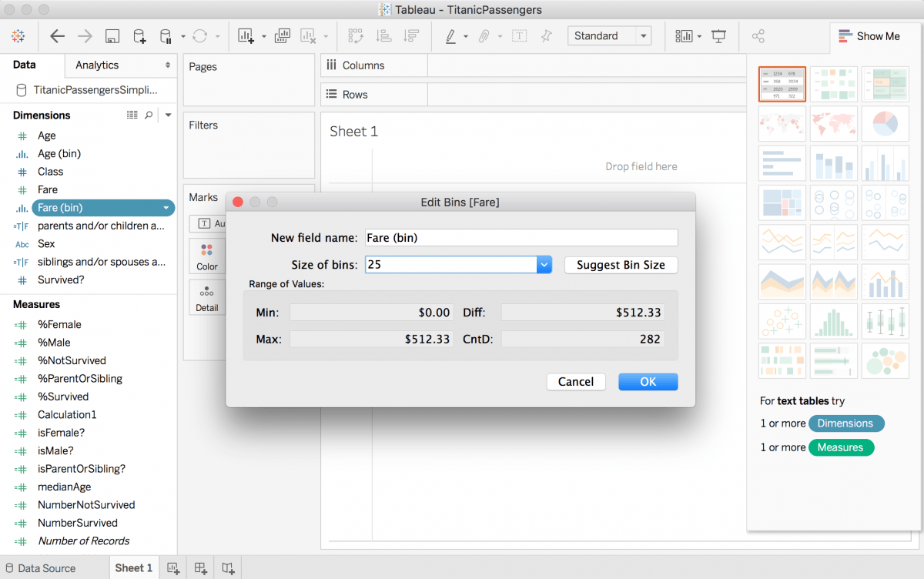Select the NumberSurvived measure
This screenshot has height=579, width=924.
point(78,523)
